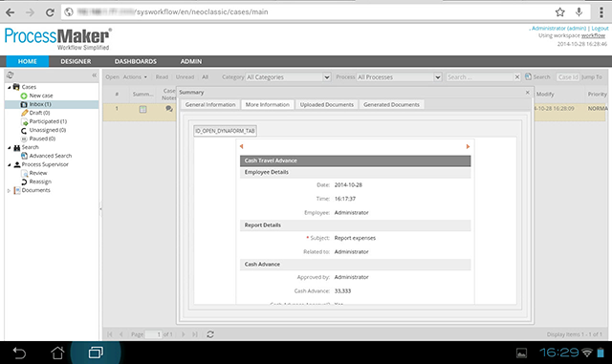Switch to the General Information tab
The image size is (612, 364).
click(210, 104)
